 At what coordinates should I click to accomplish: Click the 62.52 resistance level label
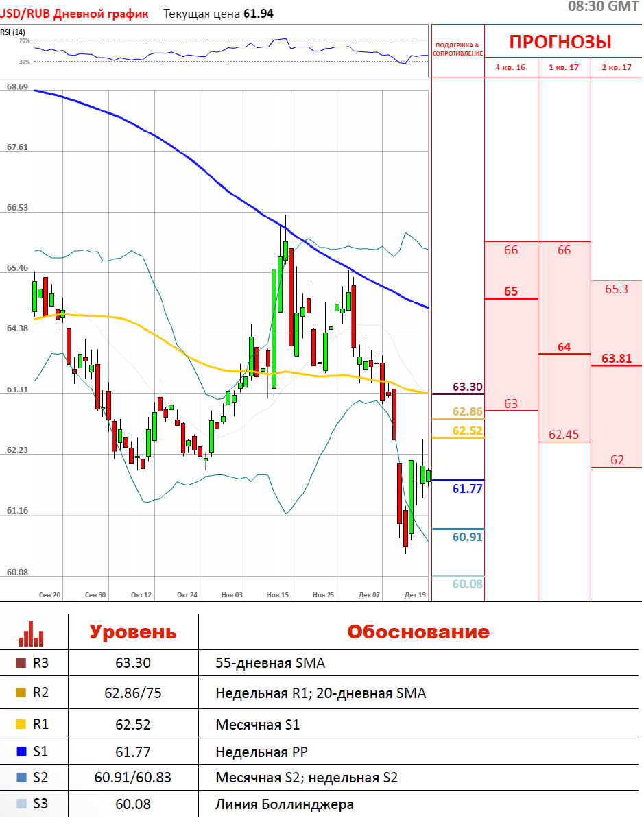[468, 431]
